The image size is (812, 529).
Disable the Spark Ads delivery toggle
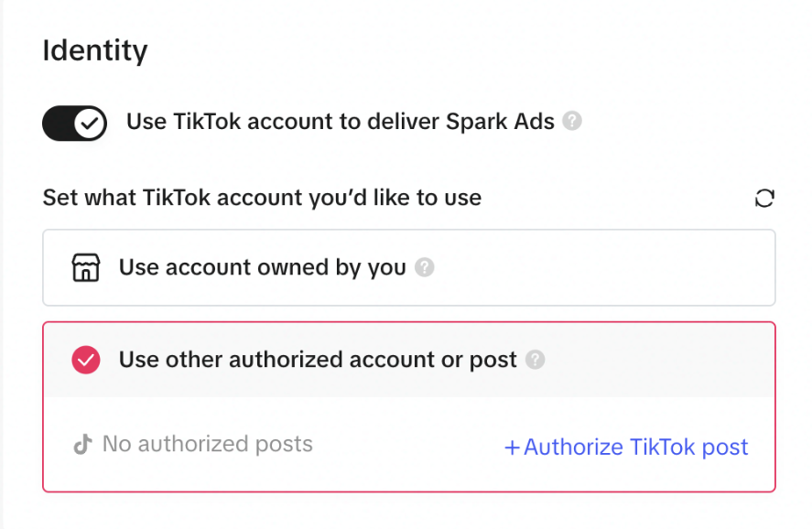(x=74, y=123)
